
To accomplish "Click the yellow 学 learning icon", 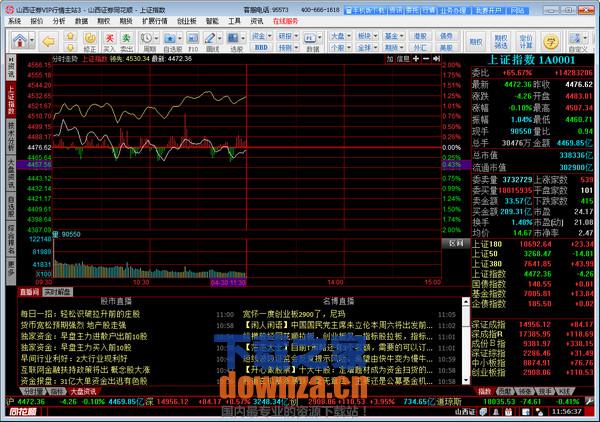I will pos(551,41).
